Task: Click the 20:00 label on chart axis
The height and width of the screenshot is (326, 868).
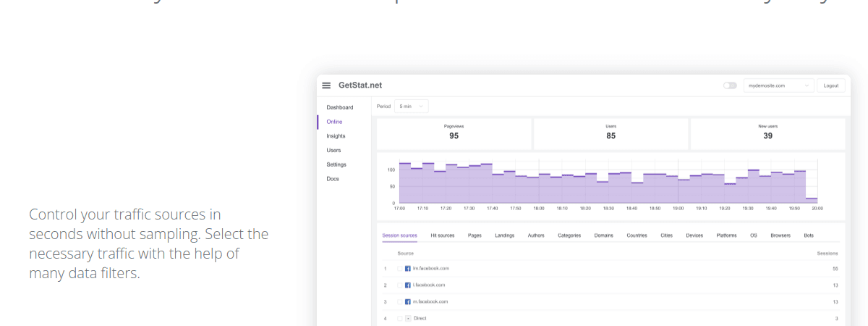Action: pos(817,209)
